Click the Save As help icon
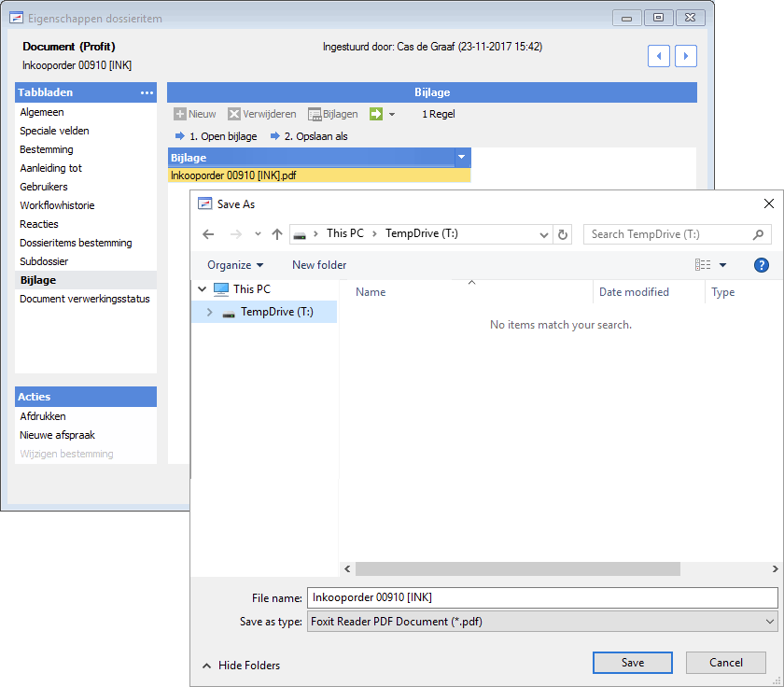The width and height of the screenshot is (784, 687). [x=761, y=265]
